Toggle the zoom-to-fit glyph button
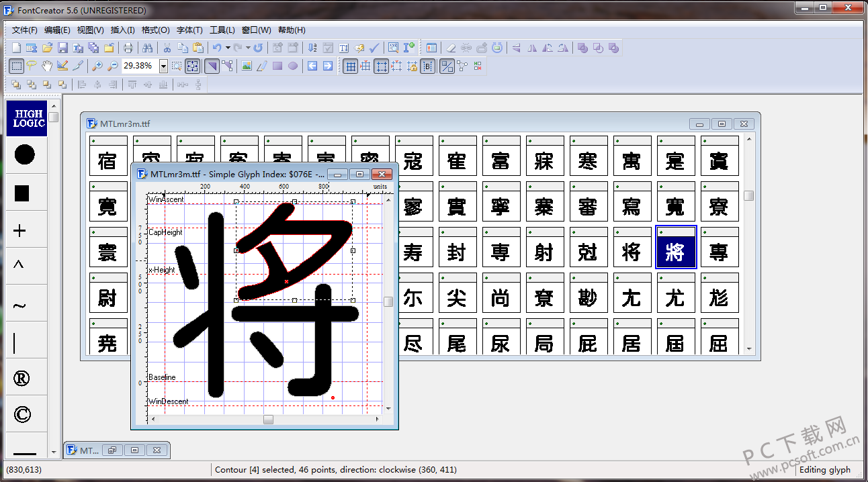868x482 pixels. tap(193, 66)
